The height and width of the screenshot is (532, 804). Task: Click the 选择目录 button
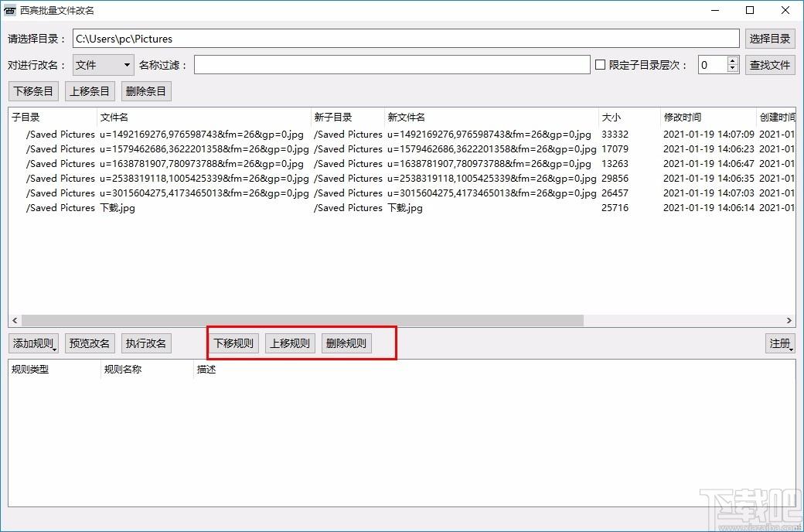(770, 39)
